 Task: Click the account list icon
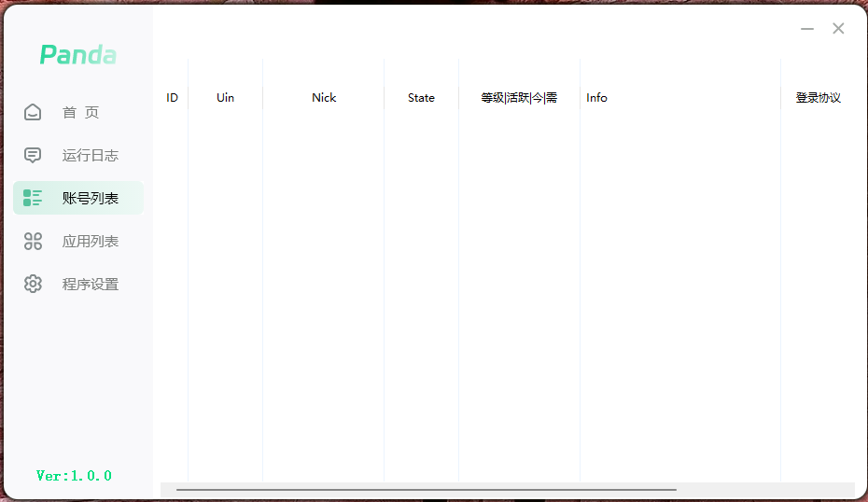33,198
